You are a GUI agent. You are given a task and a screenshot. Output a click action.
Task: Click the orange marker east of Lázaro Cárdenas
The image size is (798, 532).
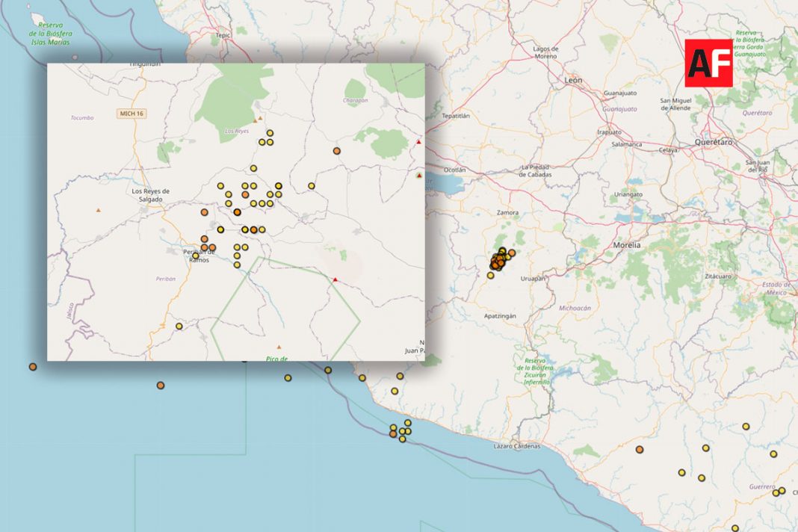coord(639,450)
